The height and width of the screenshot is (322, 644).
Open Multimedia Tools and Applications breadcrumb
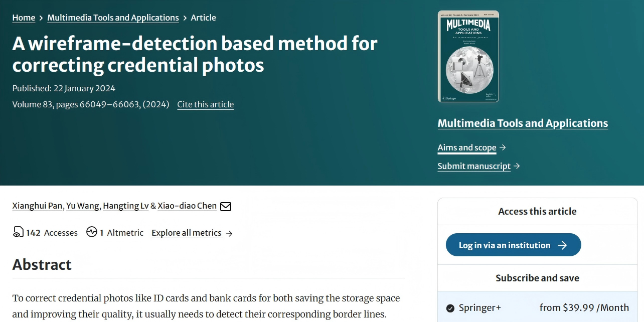(113, 18)
